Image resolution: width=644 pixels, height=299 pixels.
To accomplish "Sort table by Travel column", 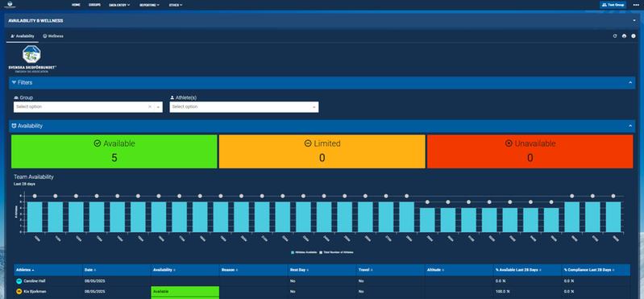I will tap(391, 270).
